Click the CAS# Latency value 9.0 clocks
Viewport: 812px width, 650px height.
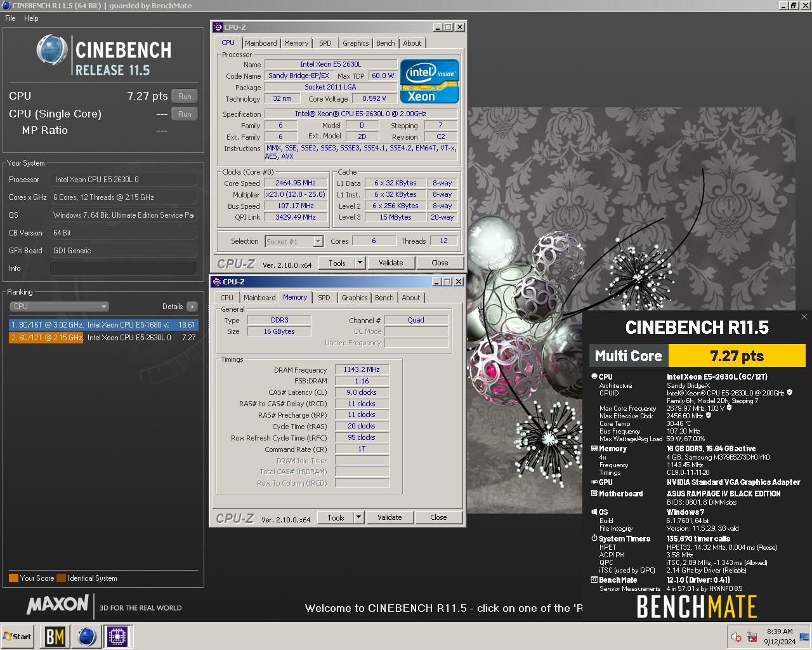(x=362, y=392)
